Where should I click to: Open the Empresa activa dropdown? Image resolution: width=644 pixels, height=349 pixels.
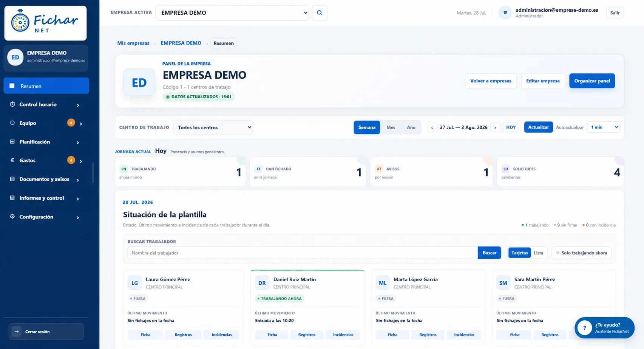[232, 13]
